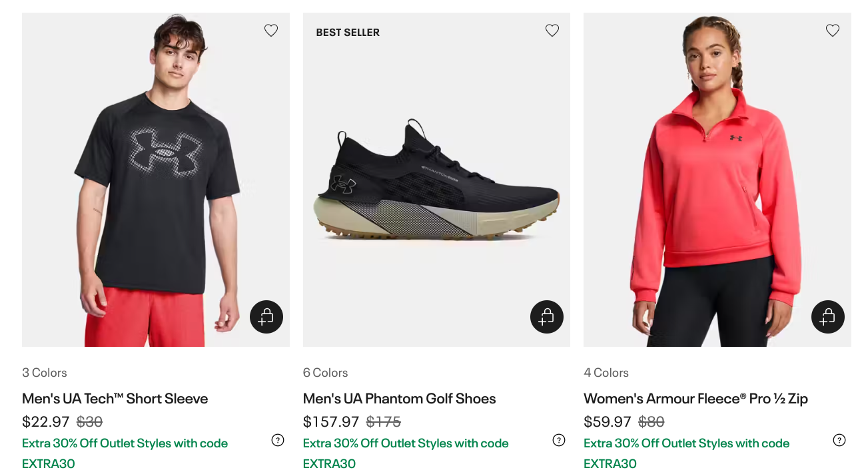Click EXTRA30 promo text under Armour Fleece
868x476 pixels.
pos(610,463)
